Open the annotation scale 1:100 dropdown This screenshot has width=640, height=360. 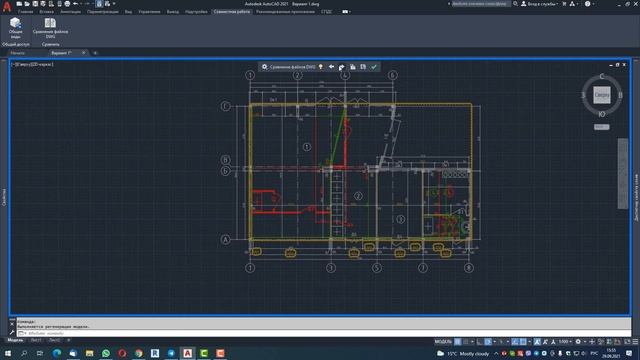(x=565, y=342)
